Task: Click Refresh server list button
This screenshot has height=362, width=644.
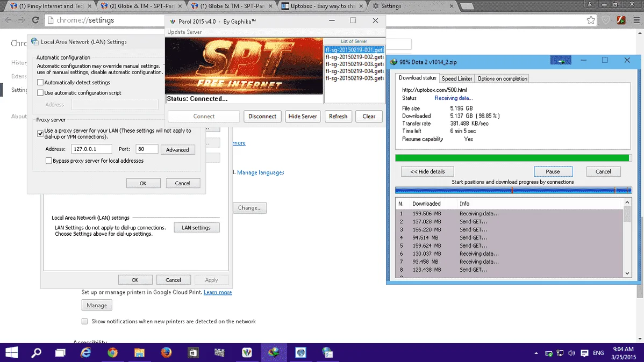Action: [x=338, y=116]
